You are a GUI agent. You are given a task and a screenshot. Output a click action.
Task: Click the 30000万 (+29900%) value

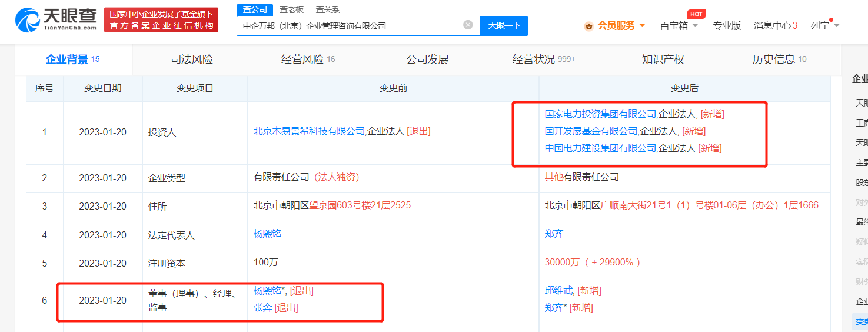593,263
